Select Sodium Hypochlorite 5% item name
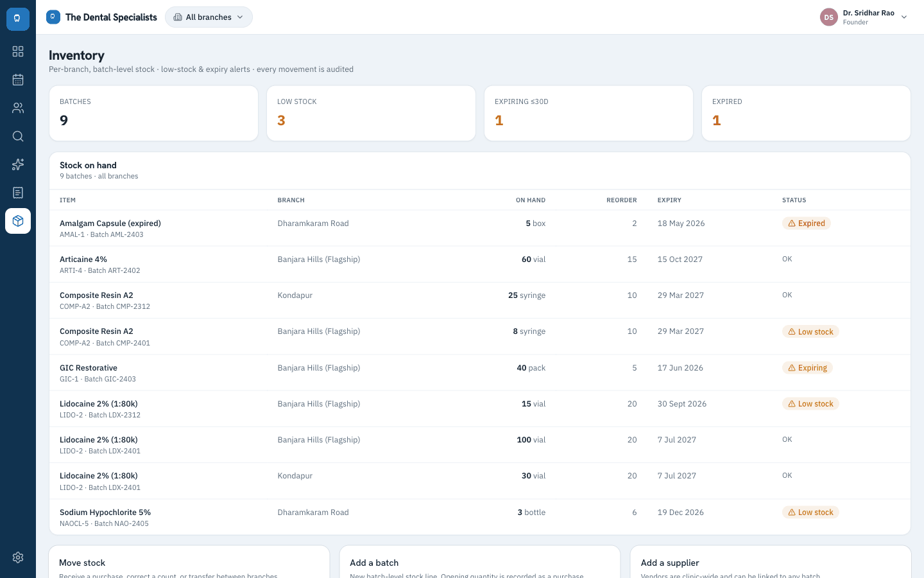Image resolution: width=924 pixels, height=578 pixels. [x=105, y=512]
